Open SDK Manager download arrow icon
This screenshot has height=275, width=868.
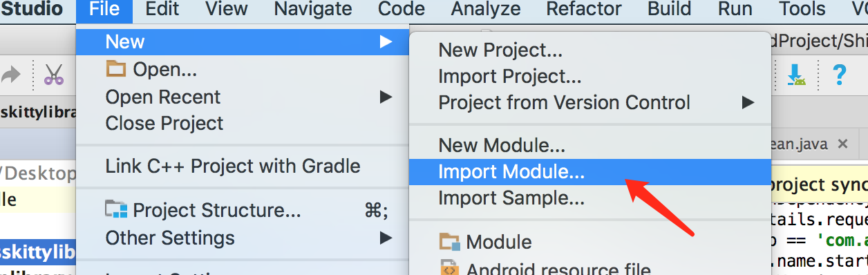[797, 74]
